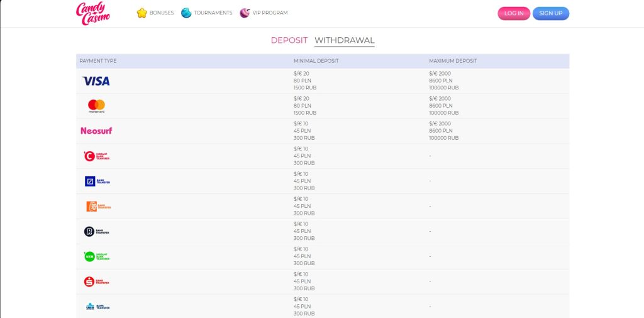Screen dimensions: 644x318
Task: Select the Mastercard payment logo
Action: 96,106
